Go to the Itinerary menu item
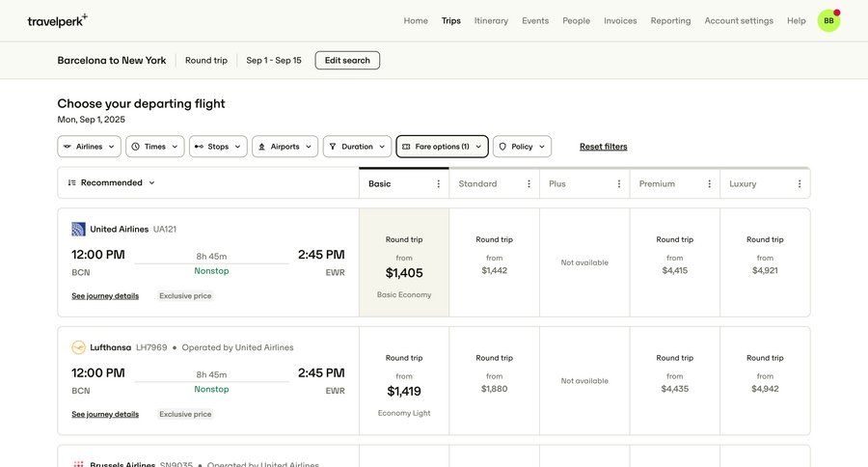 coord(491,20)
